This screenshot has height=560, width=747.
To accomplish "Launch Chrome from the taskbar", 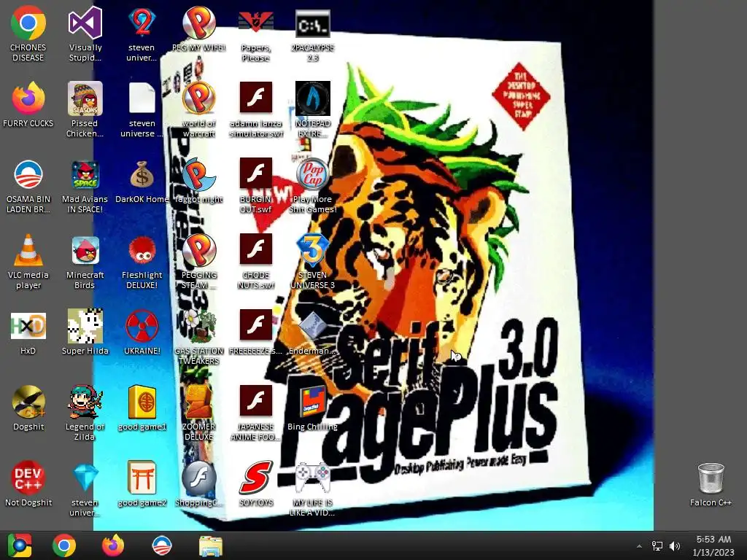I will [x=64, y=545].
